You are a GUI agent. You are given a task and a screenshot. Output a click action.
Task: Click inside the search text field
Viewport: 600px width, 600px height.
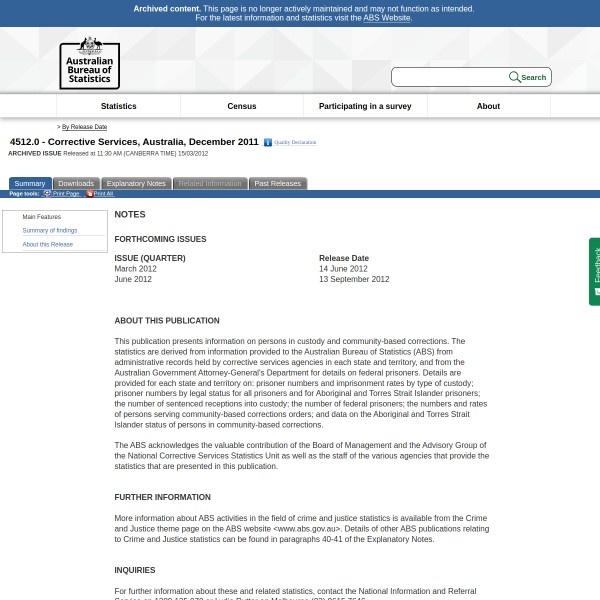tap(450, 77)
